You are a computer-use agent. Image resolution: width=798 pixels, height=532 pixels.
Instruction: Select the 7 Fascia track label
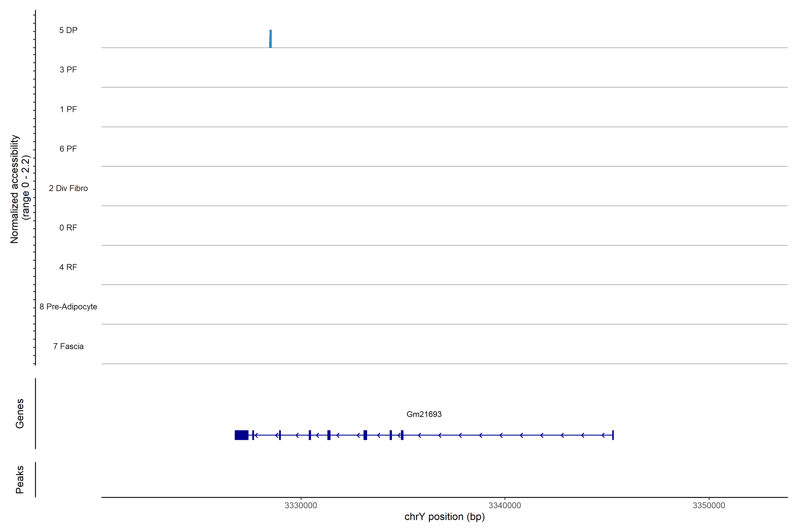click(x=68, y=346)
